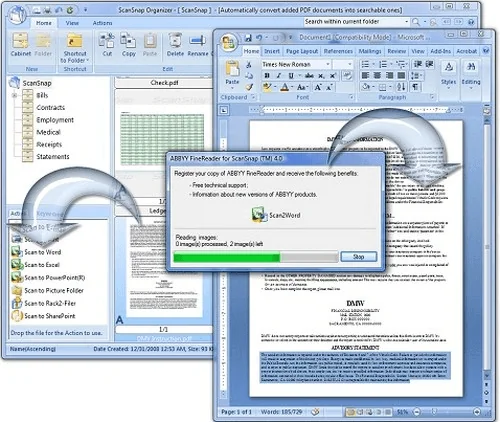
Task: Expand the Bills folder in ScanSnap tree
Action: [x=14, y=95]
